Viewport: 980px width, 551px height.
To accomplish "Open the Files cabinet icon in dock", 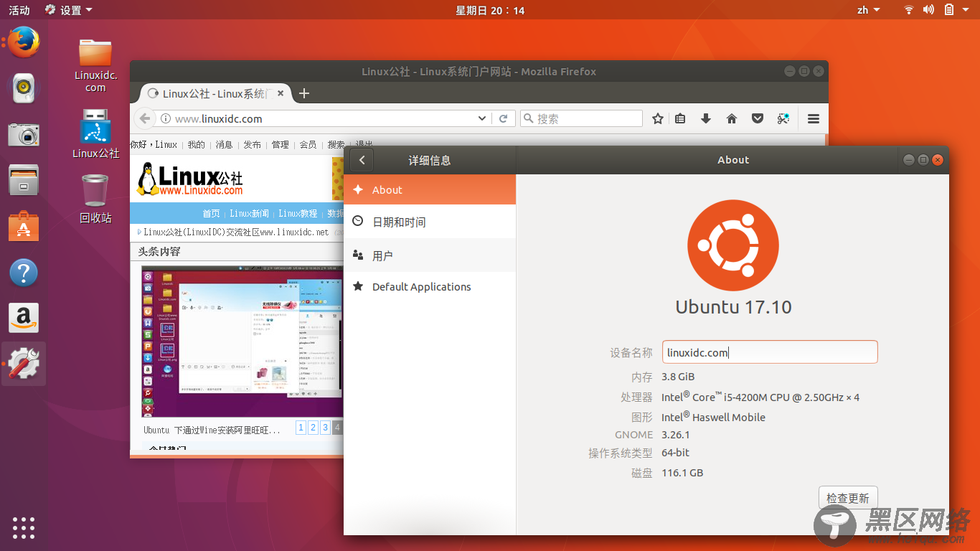I will (x=24, y=180).
